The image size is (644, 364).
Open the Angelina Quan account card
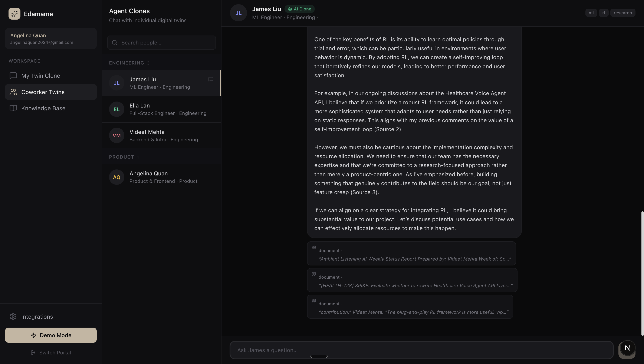(x=51, y=39)
